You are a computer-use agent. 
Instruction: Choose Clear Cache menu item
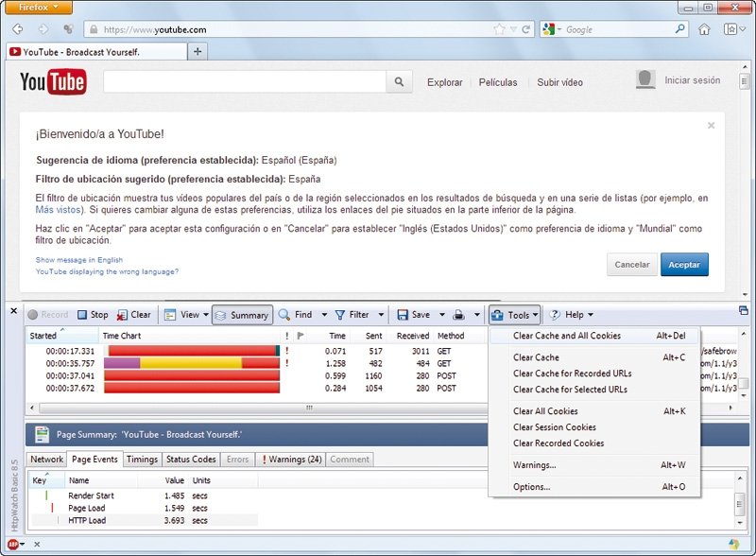(594, 357)
